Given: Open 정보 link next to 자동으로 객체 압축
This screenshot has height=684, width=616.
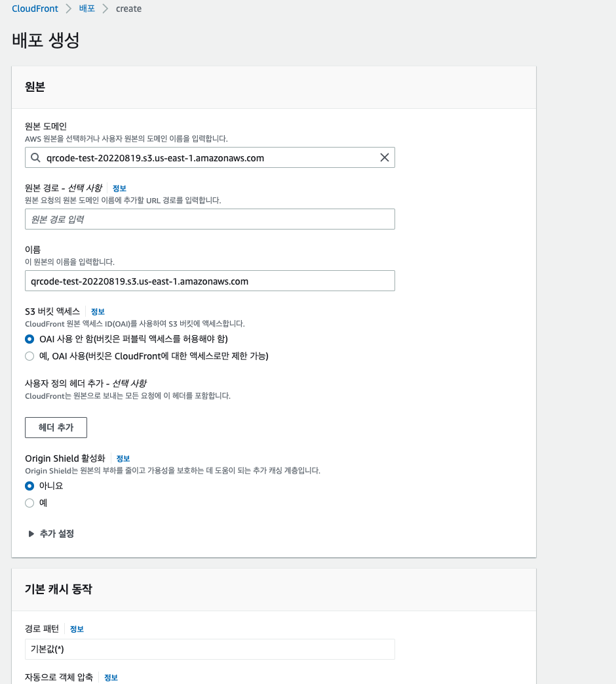Looking at the screenshot, I should [x=111, y=677].
